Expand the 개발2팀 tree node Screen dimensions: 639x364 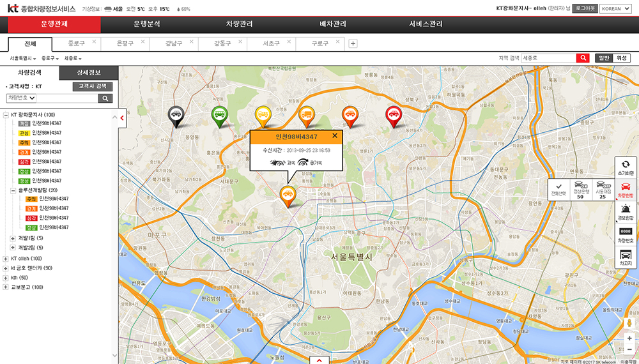point(13,248)
